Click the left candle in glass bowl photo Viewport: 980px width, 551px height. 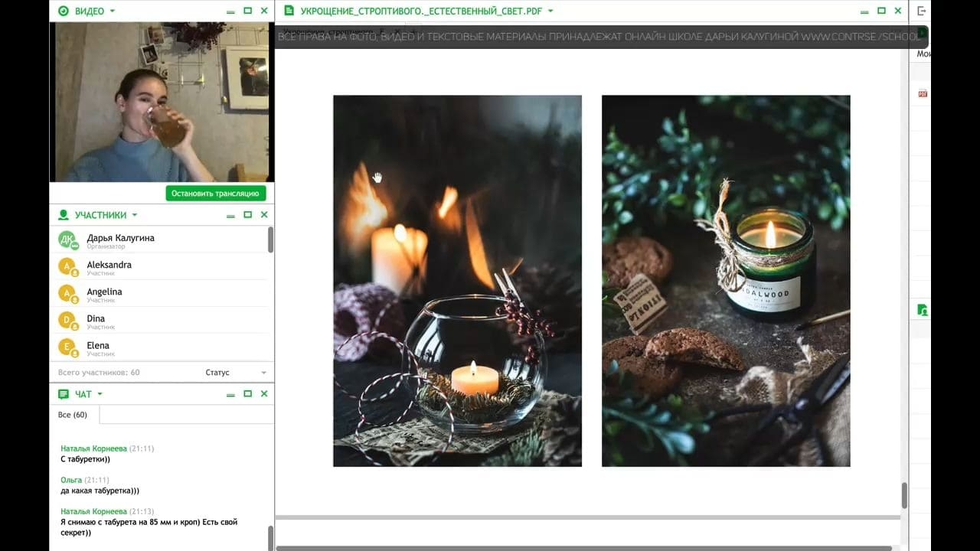[457, 281]
